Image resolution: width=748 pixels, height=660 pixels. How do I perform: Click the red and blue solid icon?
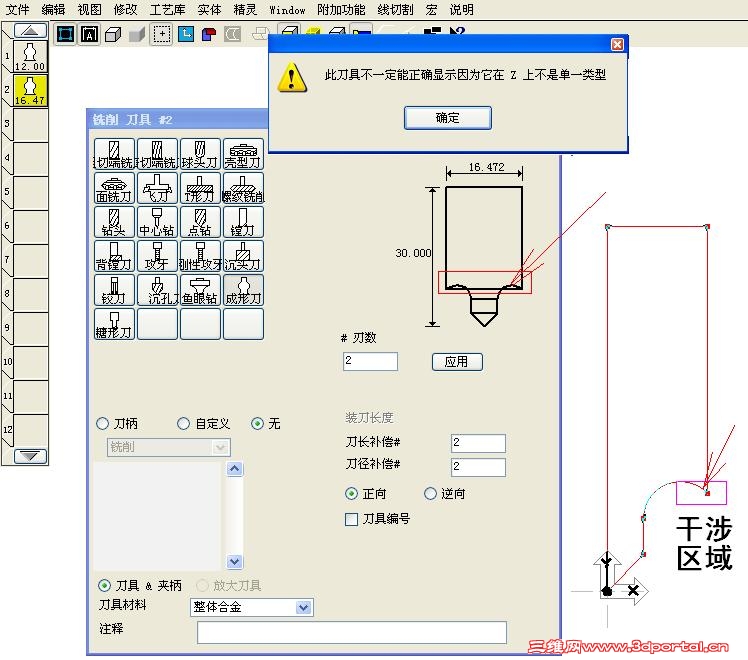click(x=209, y=34)
